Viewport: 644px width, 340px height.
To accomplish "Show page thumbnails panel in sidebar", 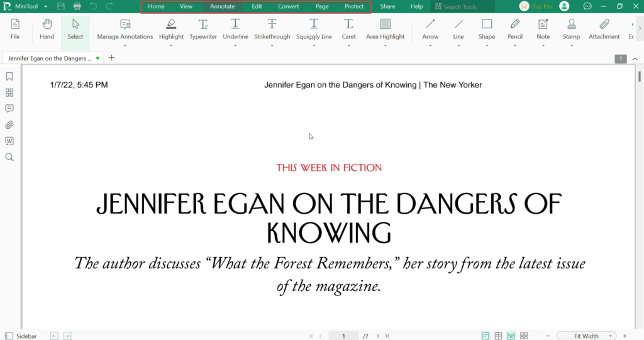I will click(x=9, y=92).
